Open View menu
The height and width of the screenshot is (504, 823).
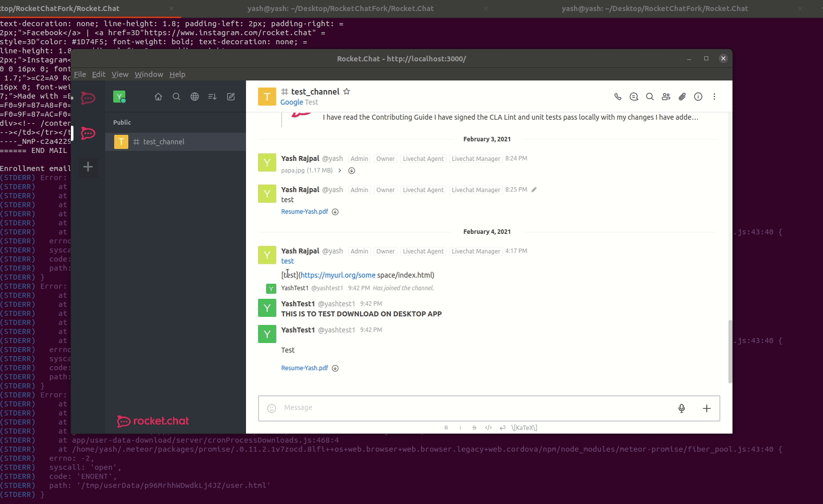pyautogui.click(x=120, y=74)
